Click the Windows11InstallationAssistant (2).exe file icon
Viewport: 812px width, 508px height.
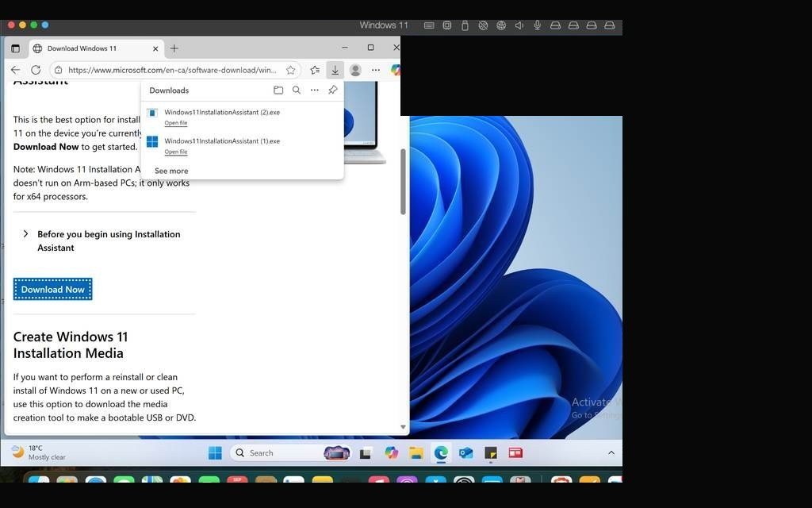pyautogui.click(x=152, y=113)
